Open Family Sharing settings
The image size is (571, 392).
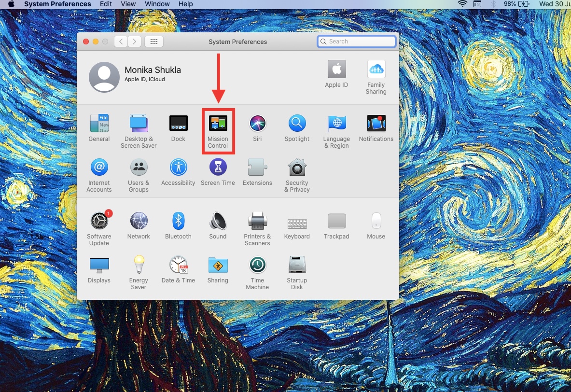[x=376, y=70]
